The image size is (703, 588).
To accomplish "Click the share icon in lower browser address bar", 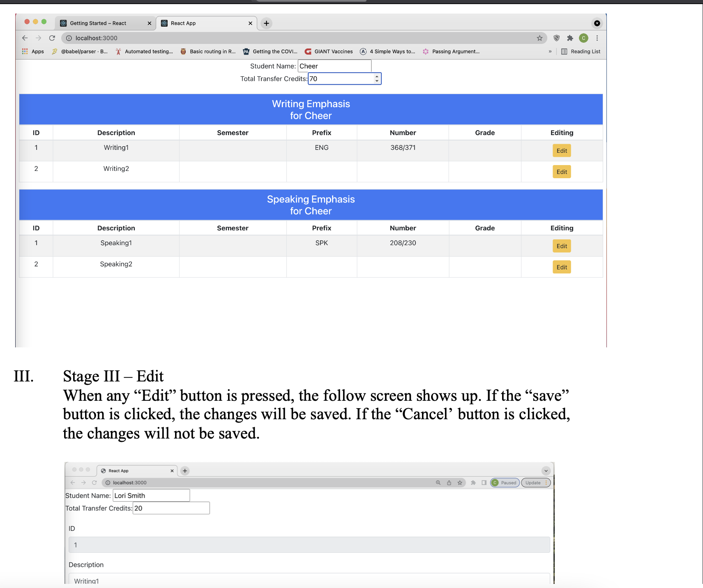I will pos(449,483).
